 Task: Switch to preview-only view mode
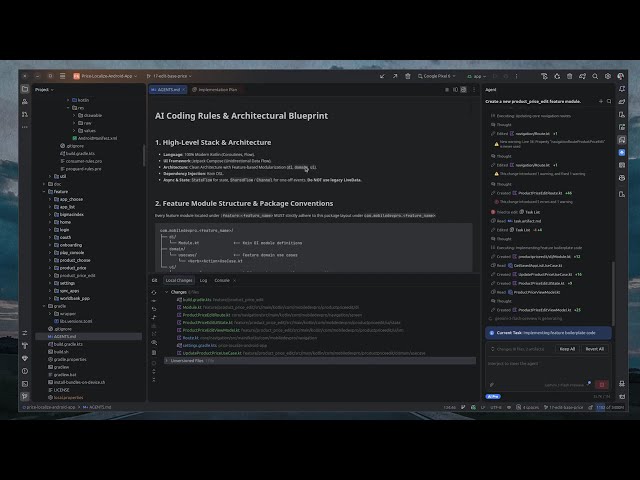[x=463, y=89]
